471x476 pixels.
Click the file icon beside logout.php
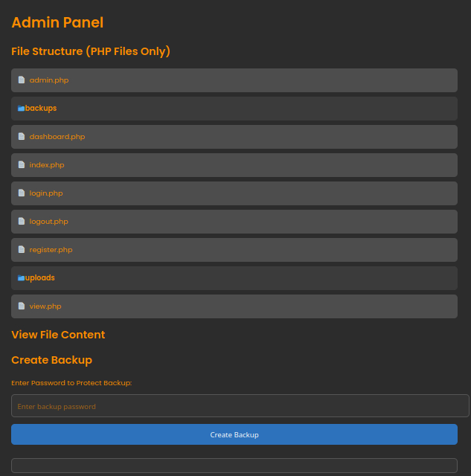click(x=22, y=221)
